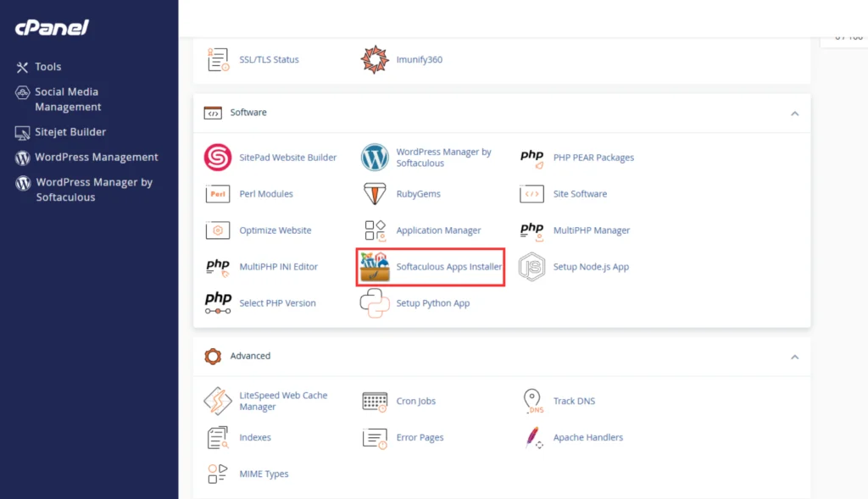The height and width of the screenshot is (499, 868).
Task: Click the Cron Jobs calendar icon
Action: tap(374, 402)
